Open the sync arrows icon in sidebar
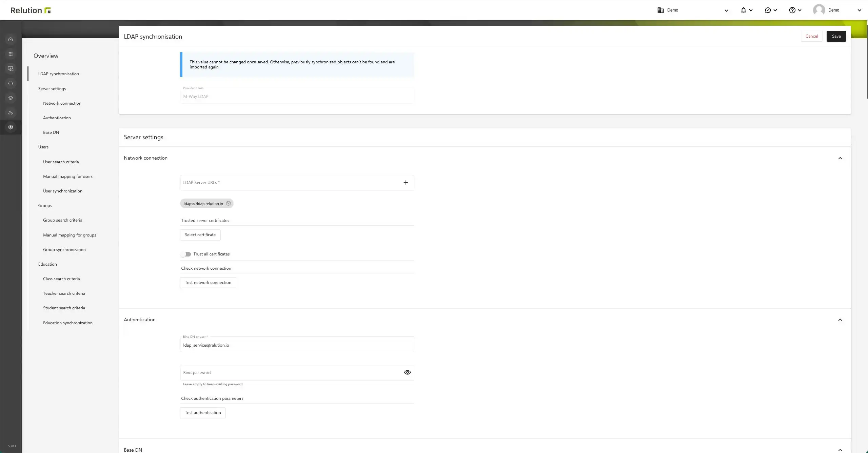The height and width of the screenshot is (453, 868). 11,83
